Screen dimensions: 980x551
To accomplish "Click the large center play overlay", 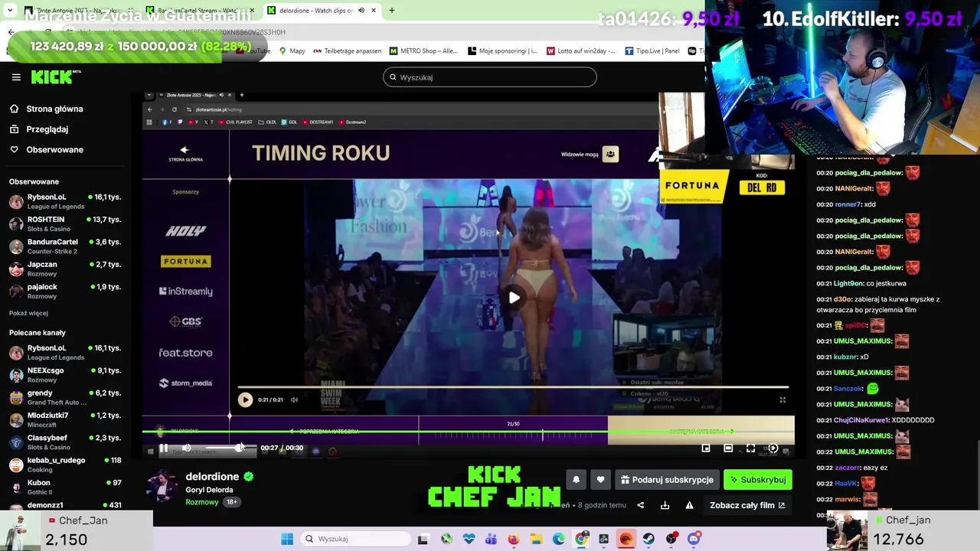I will pos(514,298).
